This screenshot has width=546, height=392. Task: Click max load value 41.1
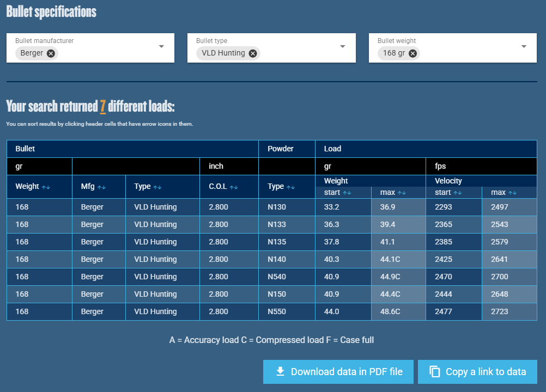point(387,242)
